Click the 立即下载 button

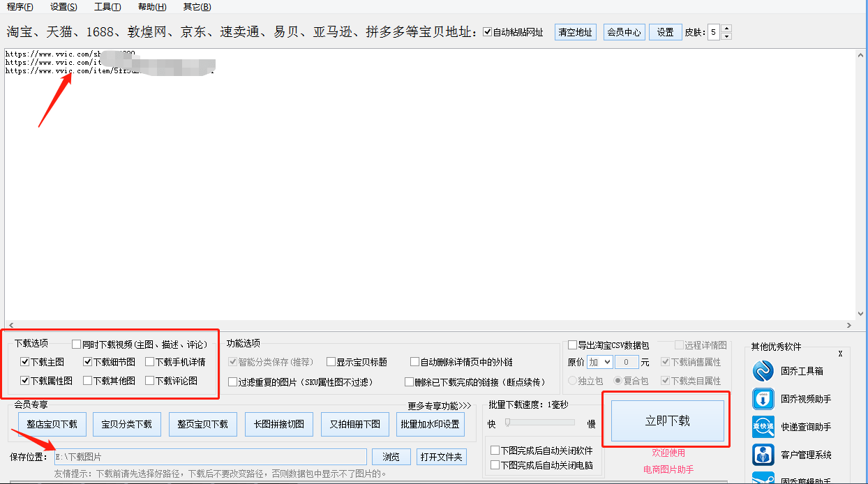pyautogui.click(x=668, y=421)
